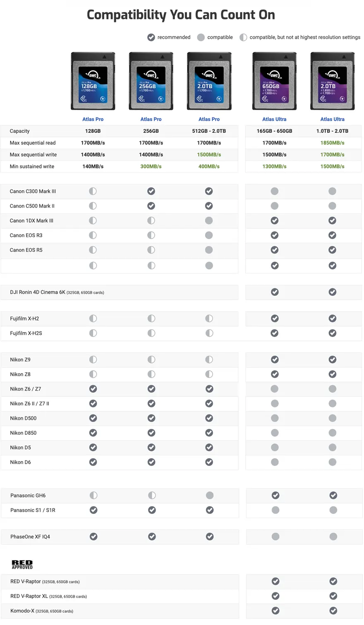Click the "DJI Ronin 4D Cinema 6K" row label

coord(38,292)
